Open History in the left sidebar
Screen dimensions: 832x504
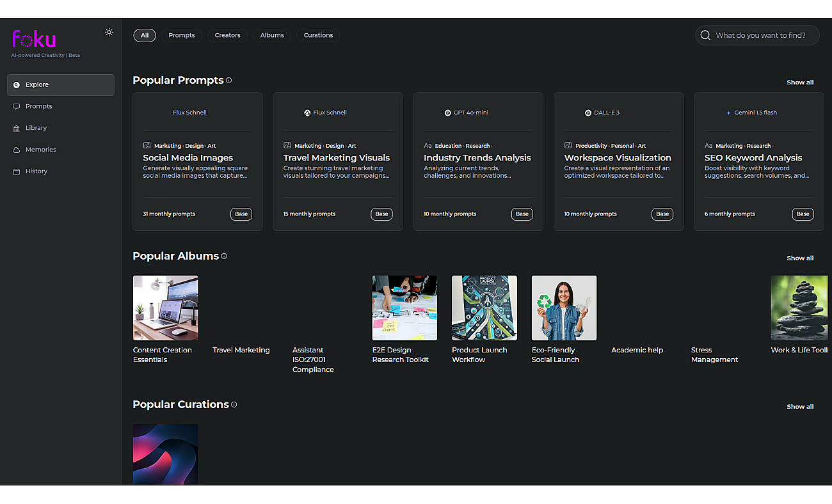point(61,171)
